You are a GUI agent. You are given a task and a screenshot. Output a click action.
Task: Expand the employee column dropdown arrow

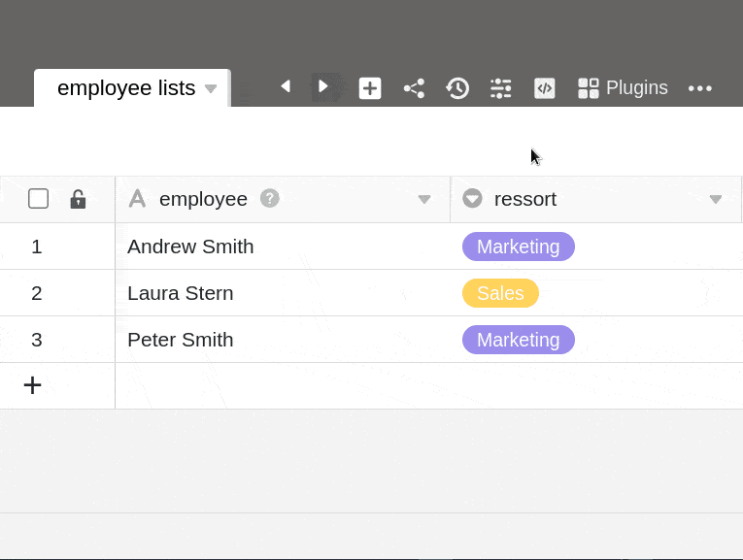coord(424,200)
